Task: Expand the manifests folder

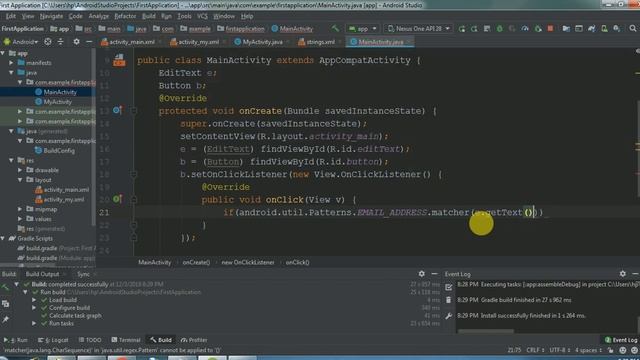Action: (11, 63)
